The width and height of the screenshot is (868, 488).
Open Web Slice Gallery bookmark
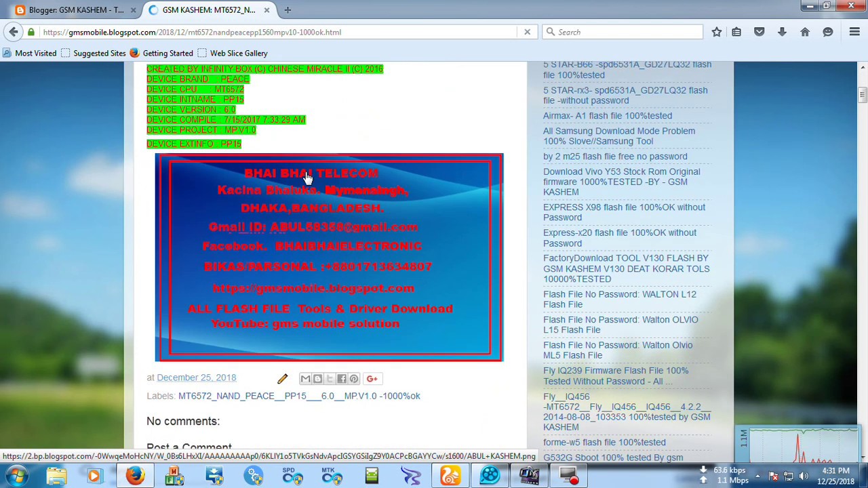tap(232, 53)
